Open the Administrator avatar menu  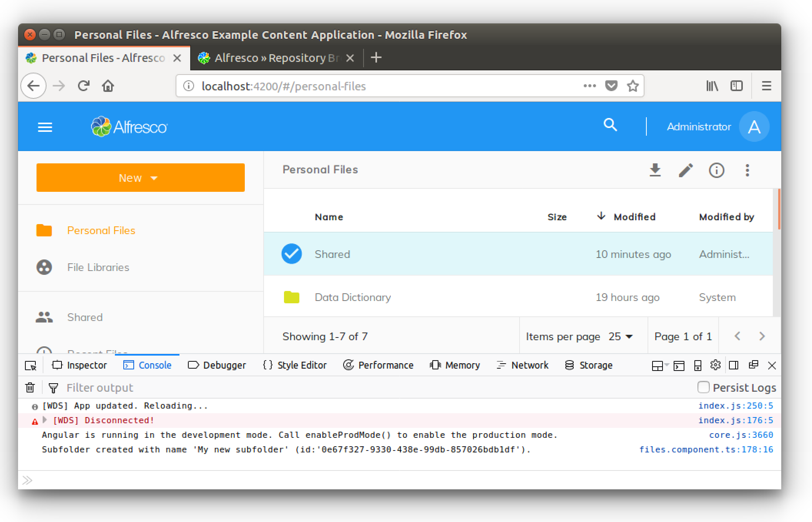[754, 127]
